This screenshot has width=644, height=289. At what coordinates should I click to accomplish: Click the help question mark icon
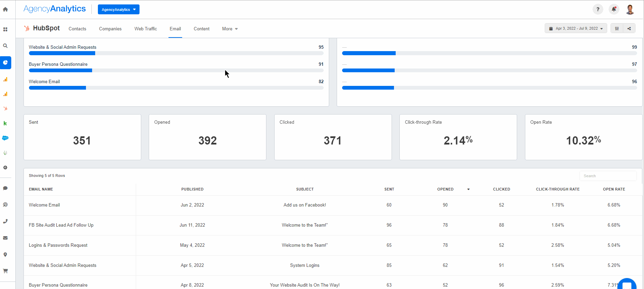(x=598, y=10)
